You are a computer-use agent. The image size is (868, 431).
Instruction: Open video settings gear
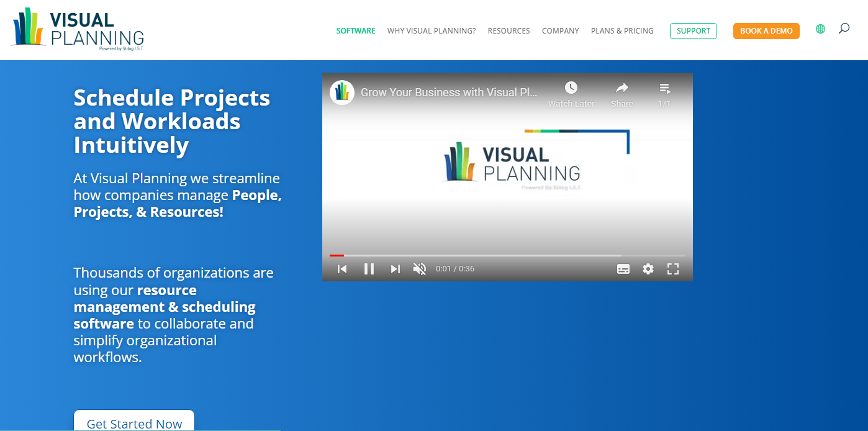648,269
